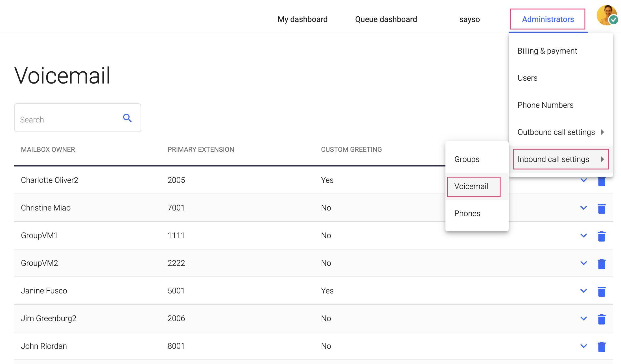Open the Outbound call settings submenu
The image size is (621, 364).
pyautogui.click(x=560, y=132)
